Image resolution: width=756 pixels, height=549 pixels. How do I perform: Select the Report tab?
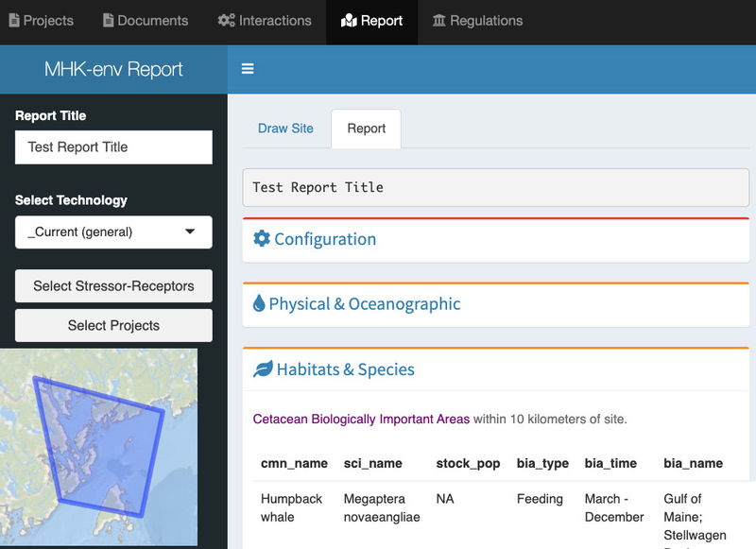click(366, 128)
